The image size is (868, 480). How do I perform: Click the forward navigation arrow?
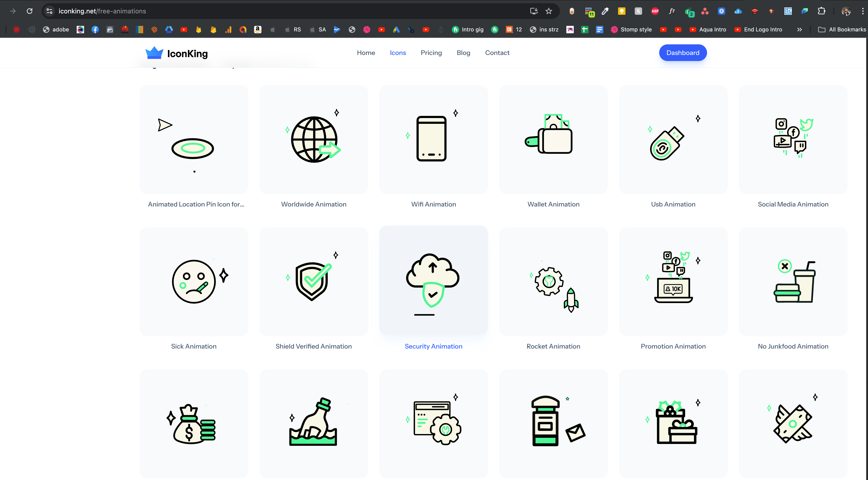point(13,11)
